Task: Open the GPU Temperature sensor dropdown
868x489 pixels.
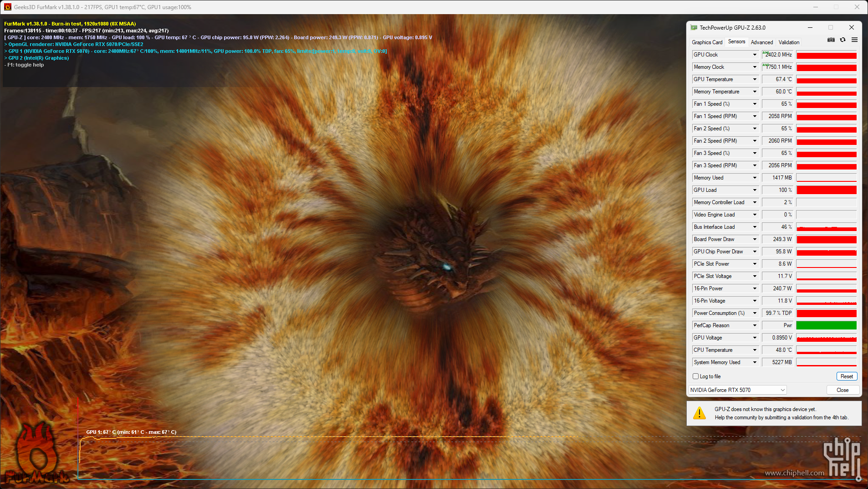Action: (x=755, y=79)
